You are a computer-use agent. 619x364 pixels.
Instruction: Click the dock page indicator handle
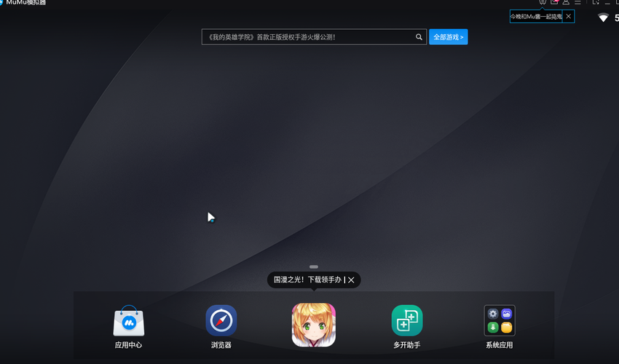coord(313,267)
